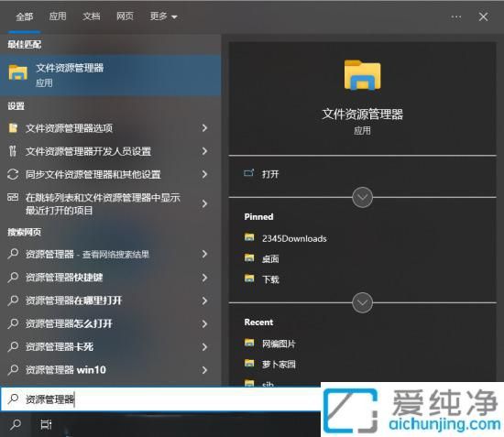Image resolution: width=504 pixels, height=437 pixels.
Task: Expand the 资源管理器卡死 arrow
Action: click(x=204, y=346)
